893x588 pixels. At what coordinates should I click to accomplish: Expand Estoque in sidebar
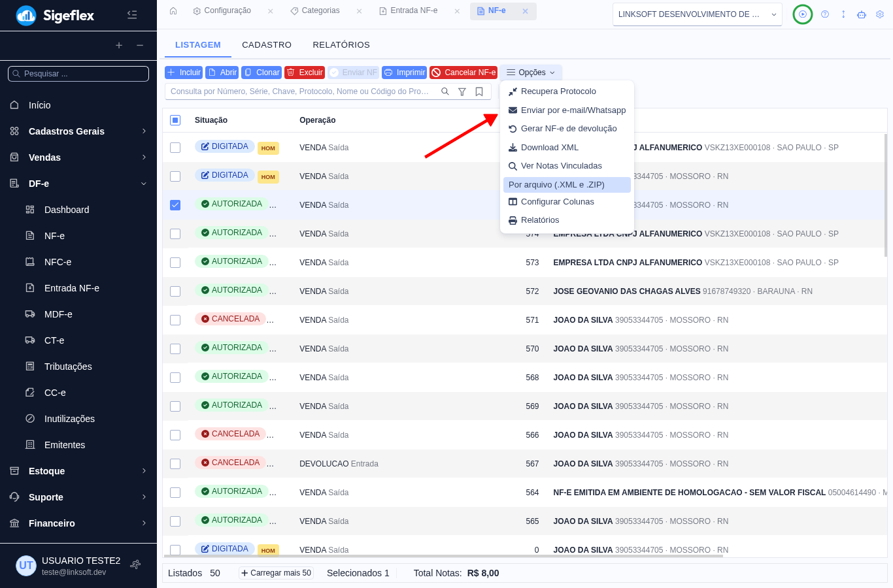[78, 471]
